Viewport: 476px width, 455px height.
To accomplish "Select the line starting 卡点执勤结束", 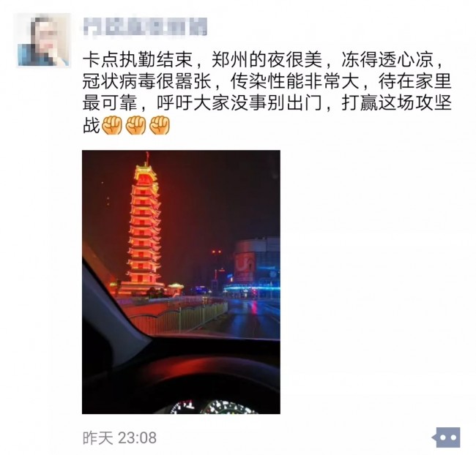I will (264, 60).
